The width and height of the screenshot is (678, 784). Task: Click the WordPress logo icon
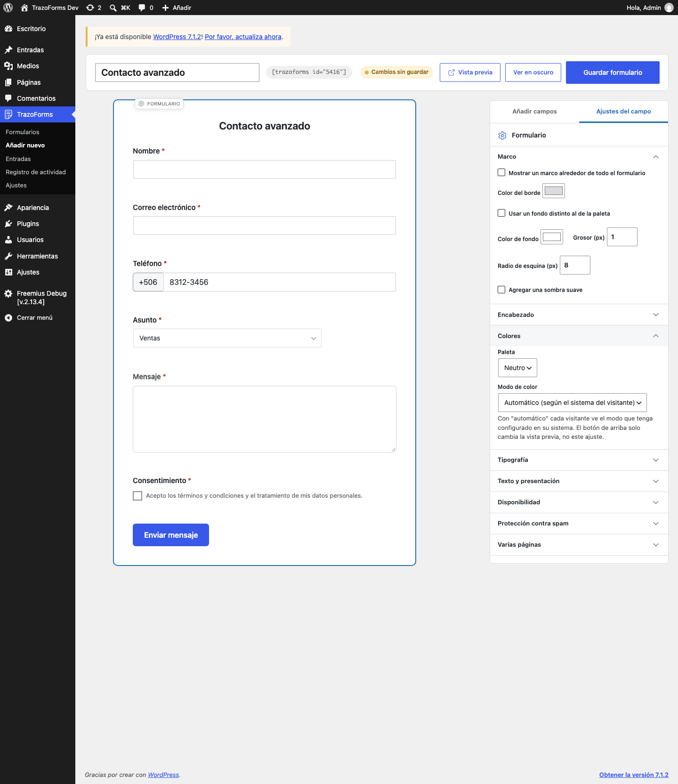tap(8, 8)
